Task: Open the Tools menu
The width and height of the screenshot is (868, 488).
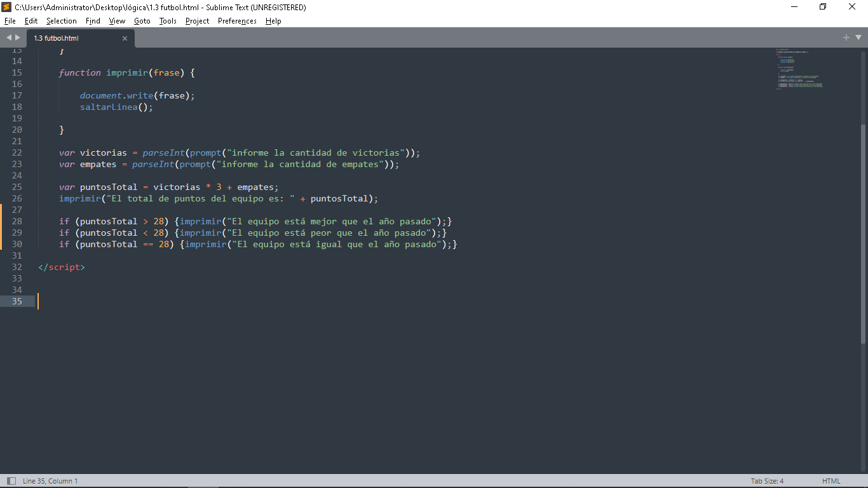Action: (x=168, y=21)
